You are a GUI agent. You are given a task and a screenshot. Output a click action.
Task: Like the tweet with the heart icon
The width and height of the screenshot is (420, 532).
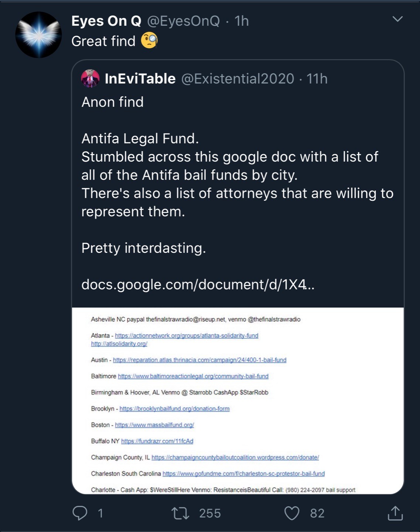pyautogui.click(x=292, y=513)
